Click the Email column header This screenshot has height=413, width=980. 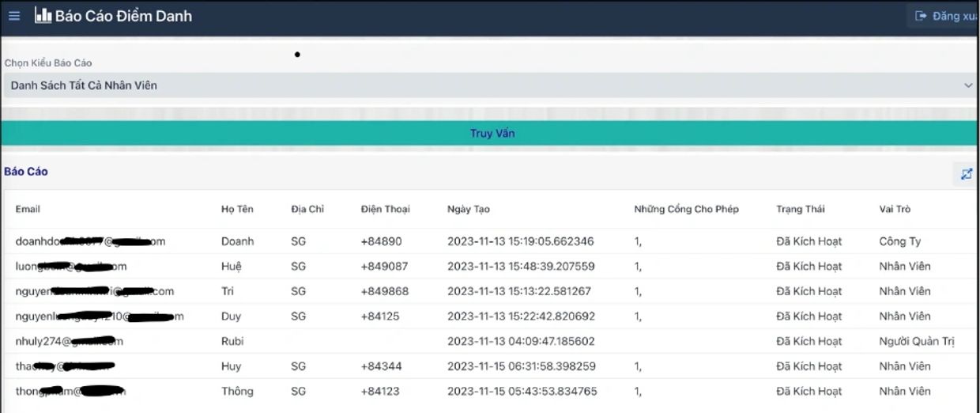coord(28,209)
